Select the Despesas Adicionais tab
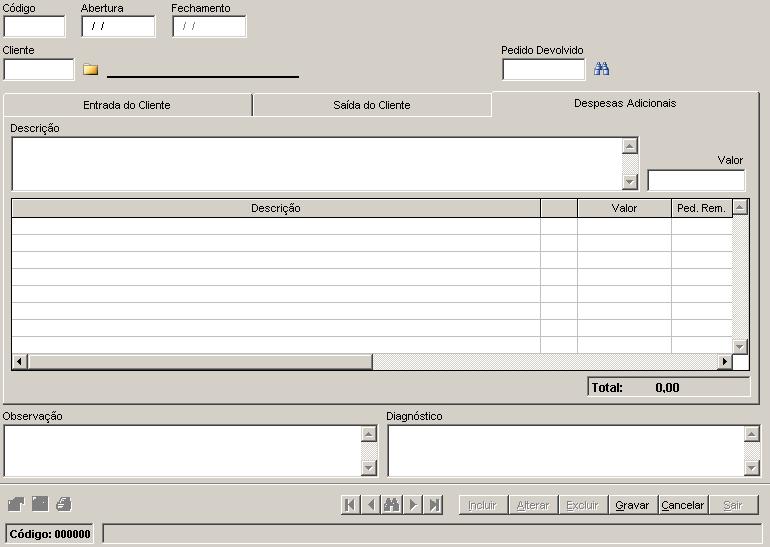The image size is (770, 547). [x=625, y=103]
